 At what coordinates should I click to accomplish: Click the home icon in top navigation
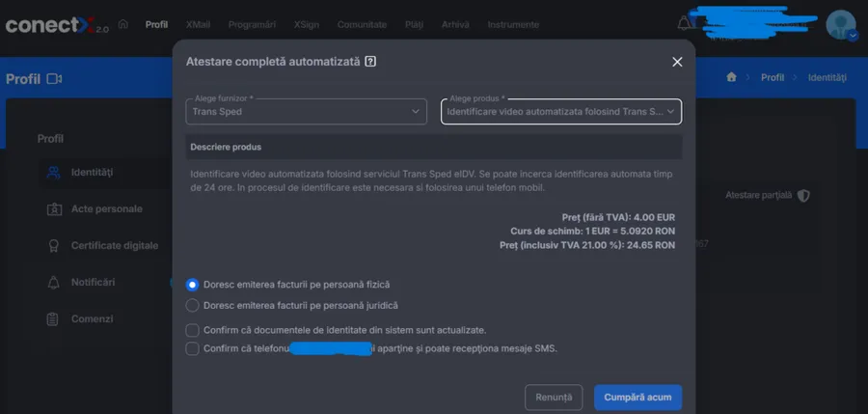coord(122,24)
